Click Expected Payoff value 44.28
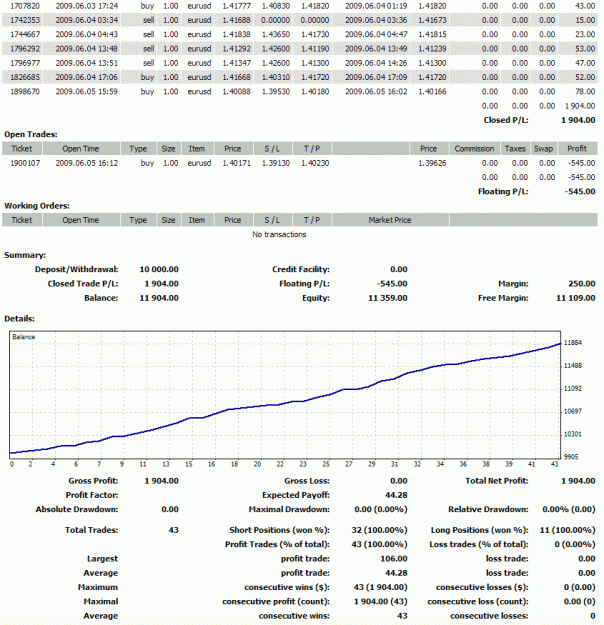This screenshot has width=604, height=625. (396, 495)
